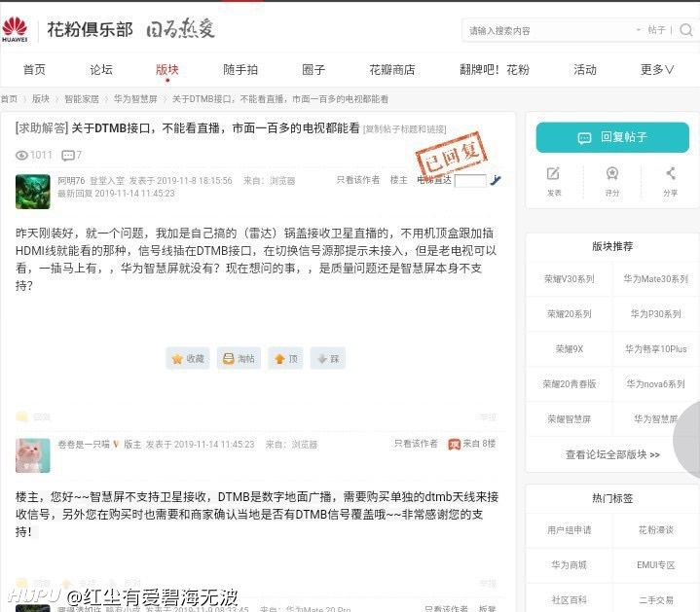Click the 淘帖 button

(x=239, y=359)
